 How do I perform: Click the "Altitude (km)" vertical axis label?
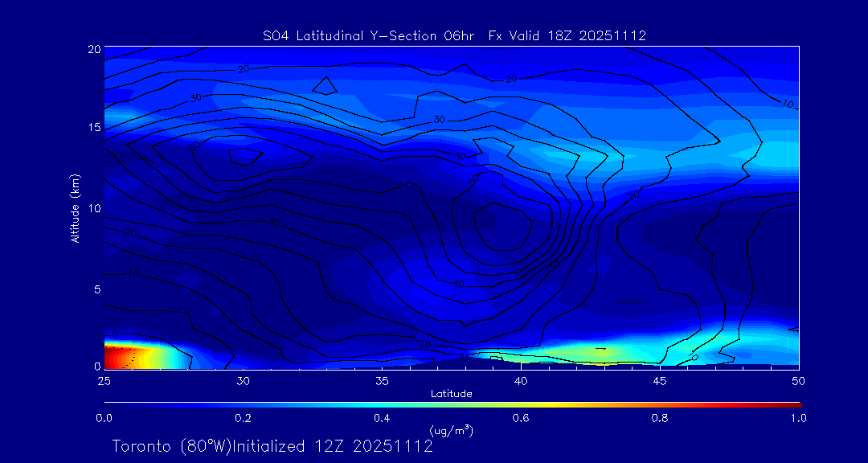click(76, 208)
